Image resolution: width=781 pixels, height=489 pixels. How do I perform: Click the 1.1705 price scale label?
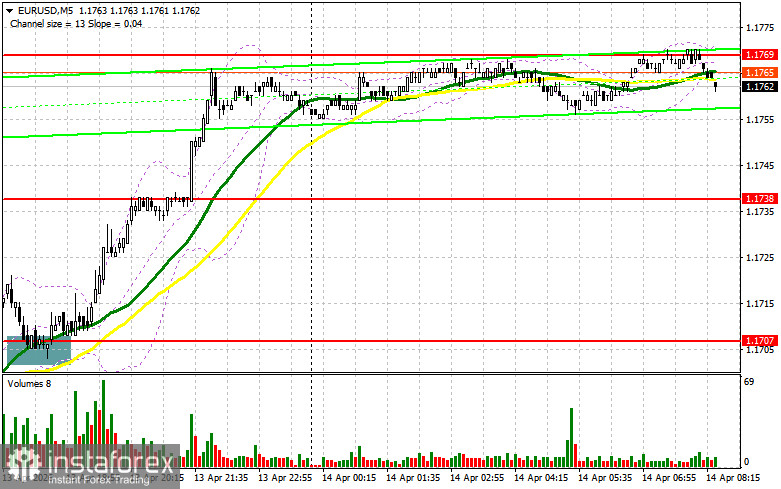point(761,350)
